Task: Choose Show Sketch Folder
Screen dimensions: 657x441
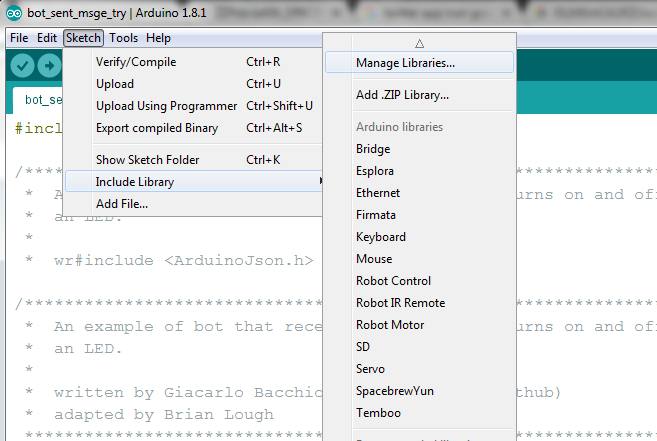Action: coord(194,160)
